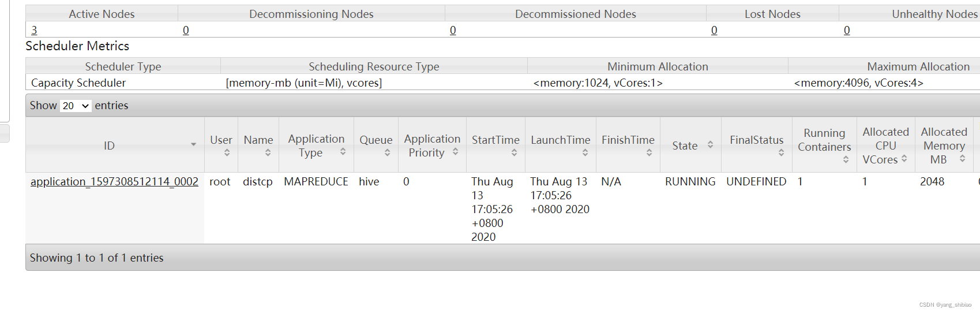Viewport: 980px width, 313px height.
Task: Click StartTime column sort arrows
Action: [x=514, y=153]
